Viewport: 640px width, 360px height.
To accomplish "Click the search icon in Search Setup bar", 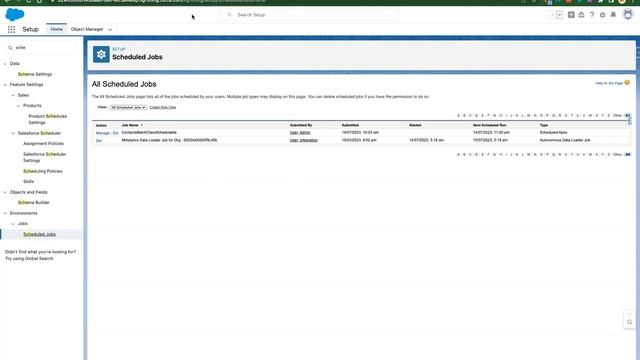I will coord(229,15).
